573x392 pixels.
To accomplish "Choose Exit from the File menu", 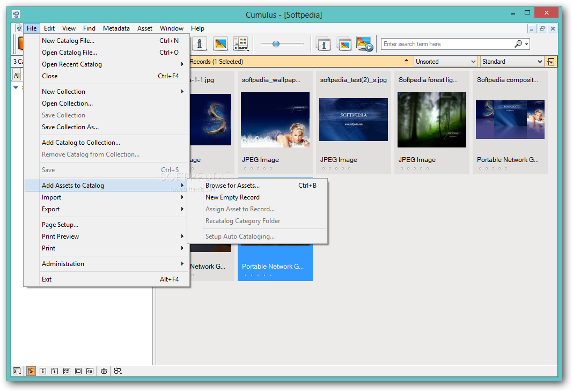I will (107, 279).
